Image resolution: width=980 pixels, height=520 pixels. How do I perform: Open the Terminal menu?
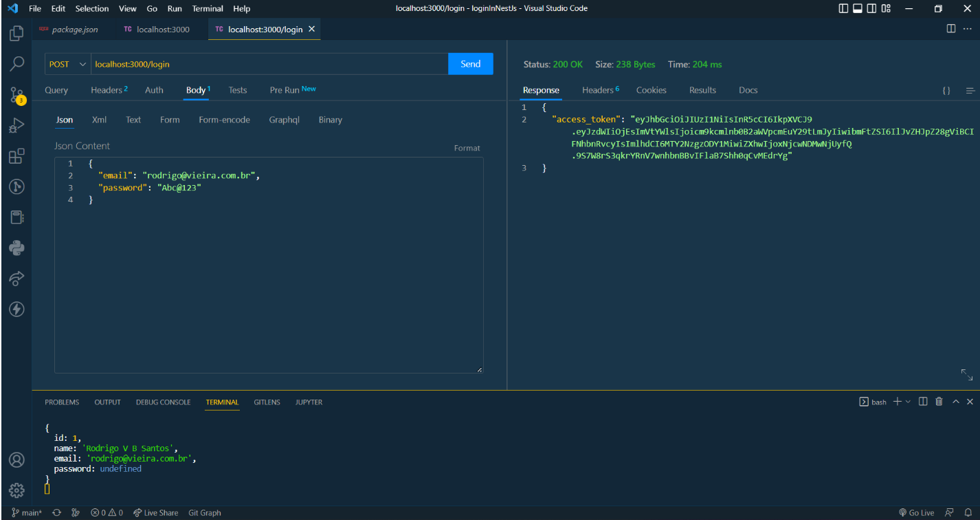pos(207,8)
